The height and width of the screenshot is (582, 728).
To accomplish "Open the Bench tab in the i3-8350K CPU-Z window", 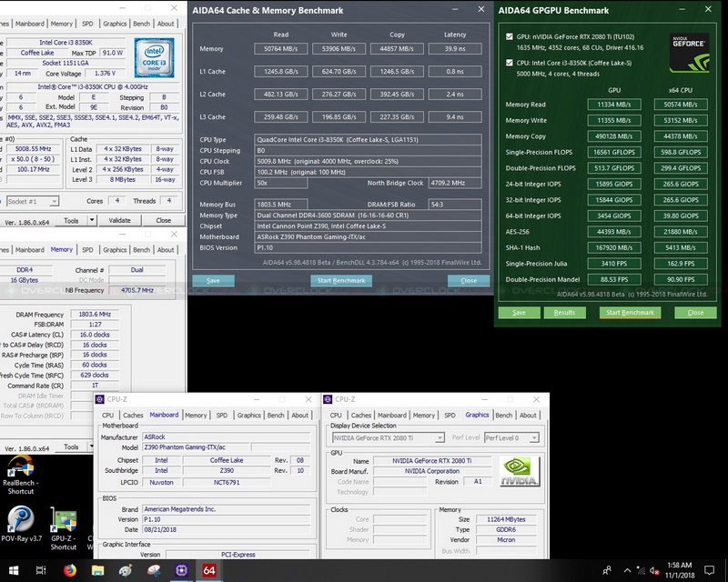I will (142, 24).
